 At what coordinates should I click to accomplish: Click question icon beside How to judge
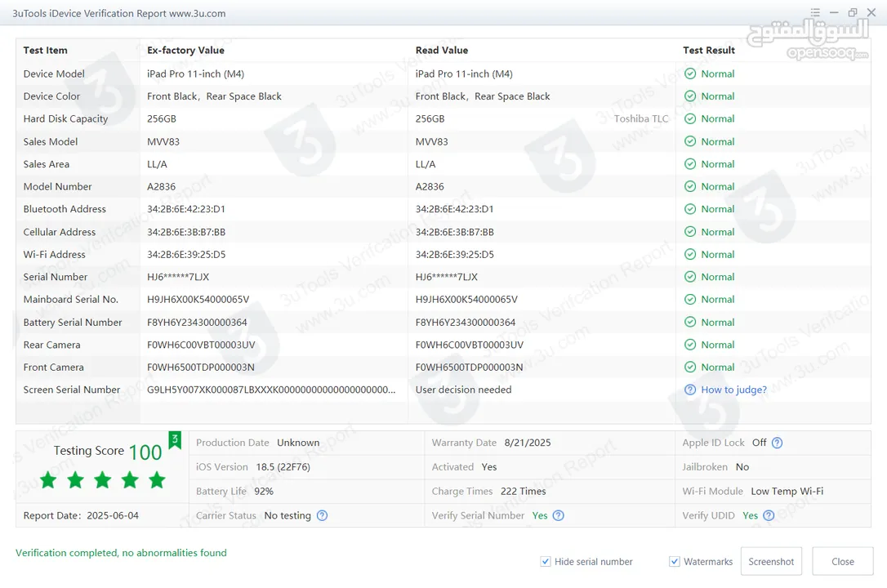pyautogui.click(x=690, y=390)
